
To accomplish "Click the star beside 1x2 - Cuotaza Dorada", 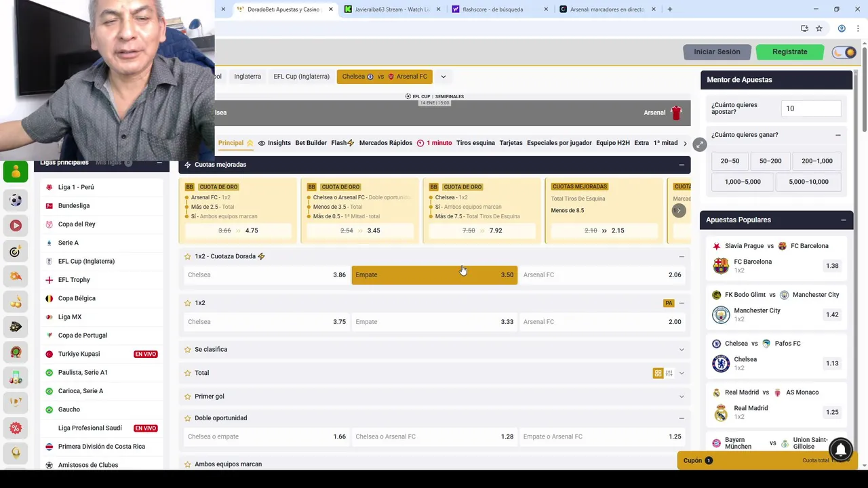I will click(x=188, y=256).
